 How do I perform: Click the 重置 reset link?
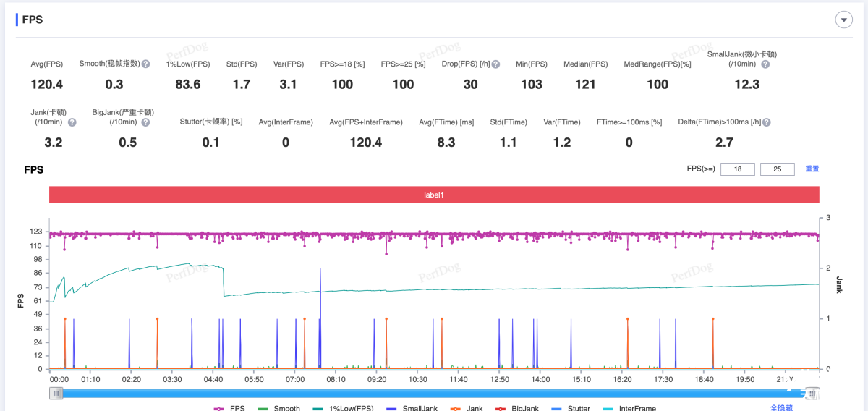coord(812,169)
